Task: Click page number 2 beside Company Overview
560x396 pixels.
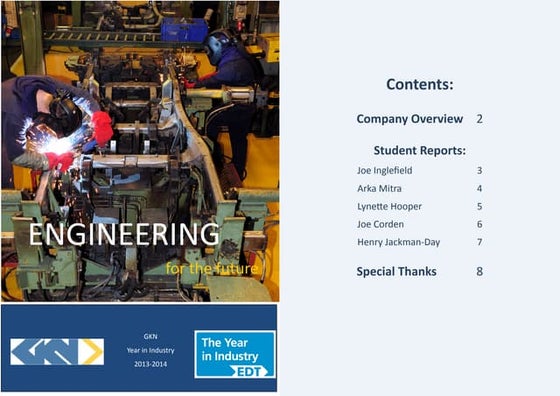Action: pos(480,119)
